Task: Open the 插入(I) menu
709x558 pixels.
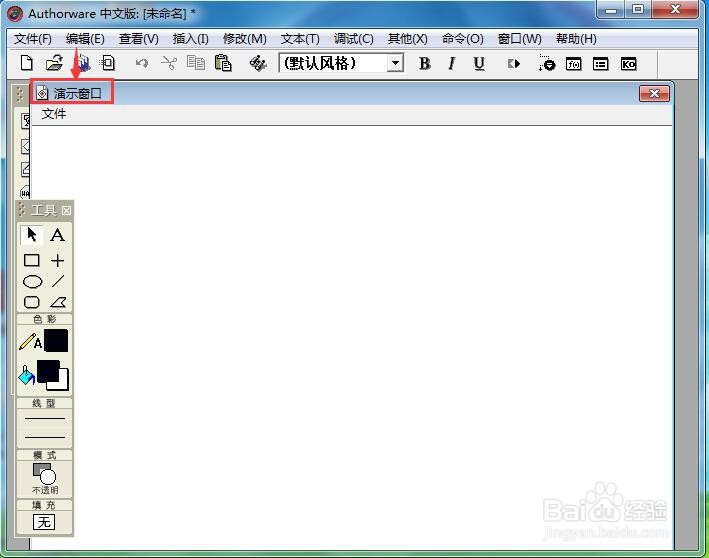Action: pos(190,39)
